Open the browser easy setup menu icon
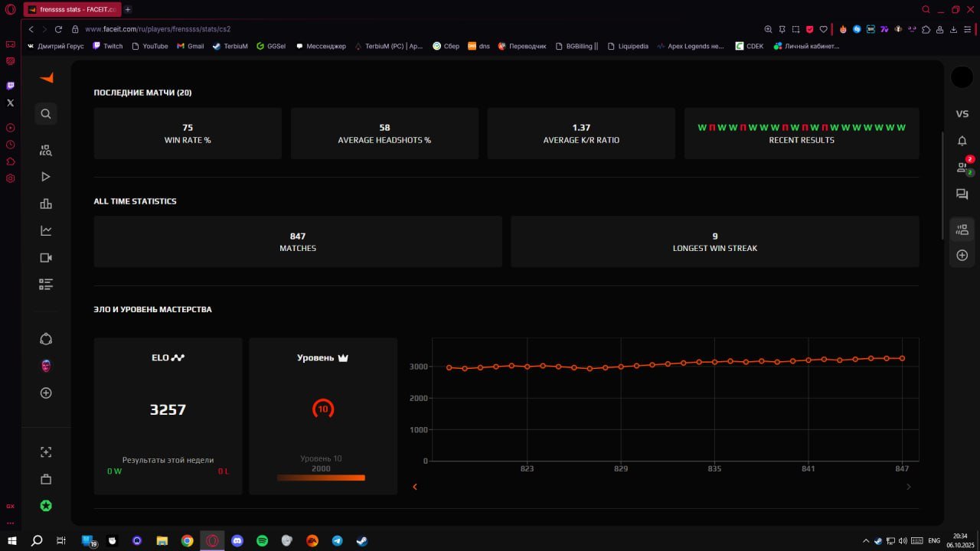 pos(966,29)
